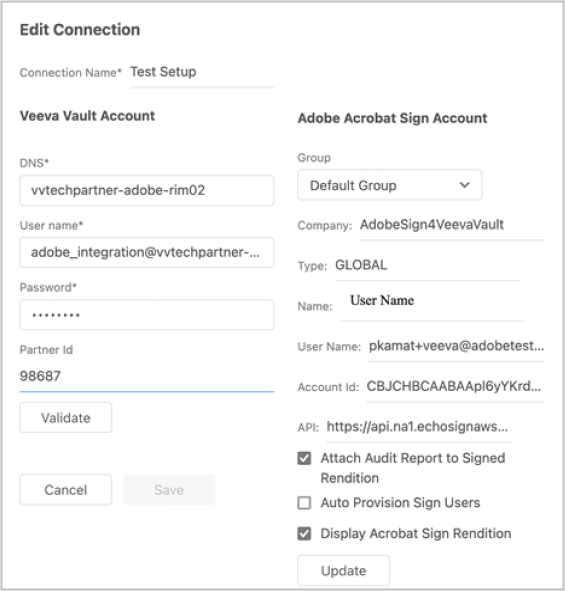Screen dimensions: 565x591
Task: Click the Password field
Action: (147, 315)
